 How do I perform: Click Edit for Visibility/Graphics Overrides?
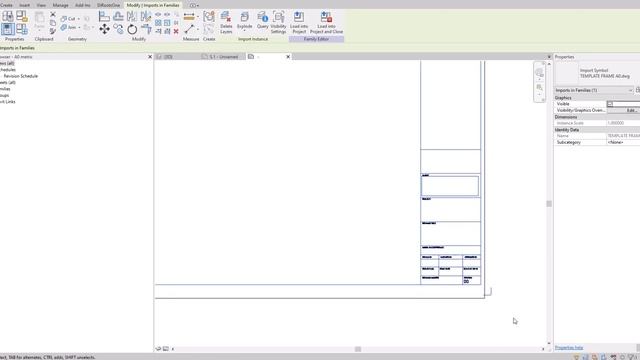pos(624,111)
